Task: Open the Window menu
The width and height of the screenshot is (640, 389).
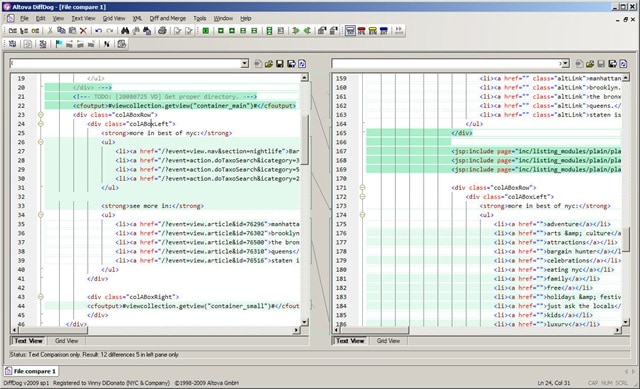Action: [223, 18]
